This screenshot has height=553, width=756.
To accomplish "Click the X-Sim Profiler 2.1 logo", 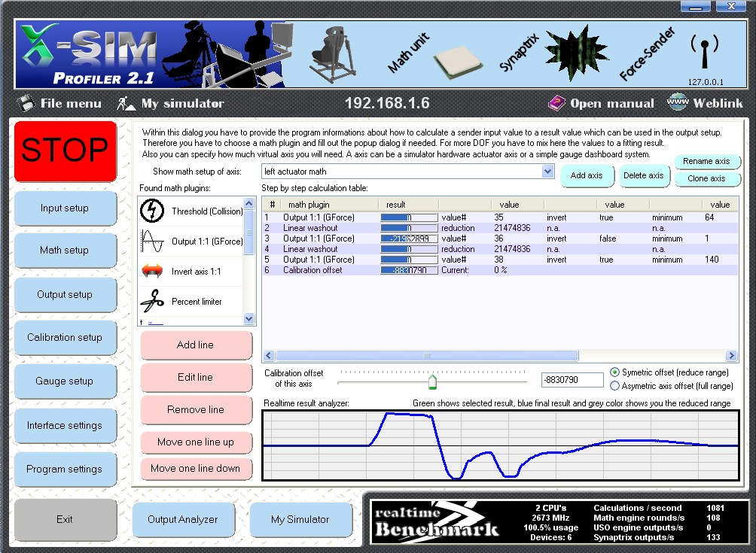I will click(90, 55).
